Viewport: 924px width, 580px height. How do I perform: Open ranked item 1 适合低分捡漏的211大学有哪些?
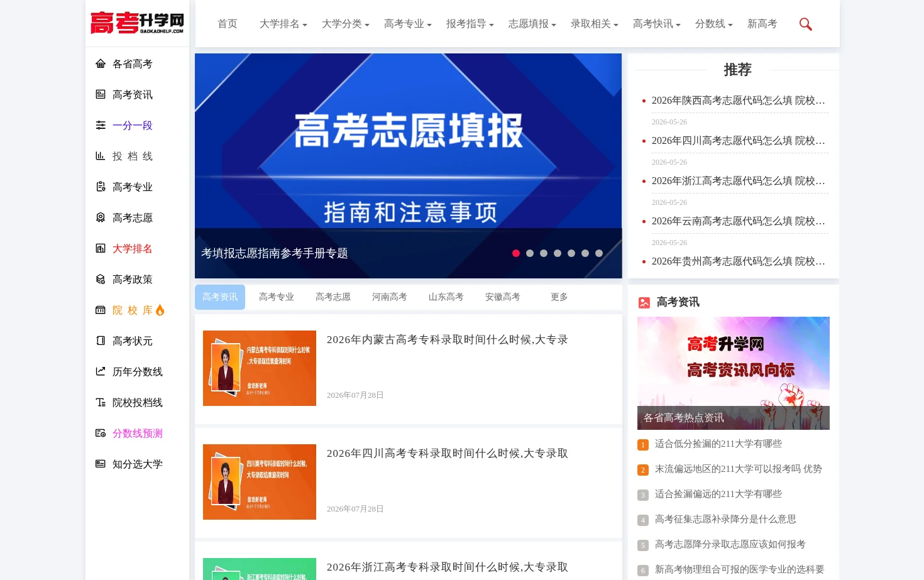[x=718, y=444]
